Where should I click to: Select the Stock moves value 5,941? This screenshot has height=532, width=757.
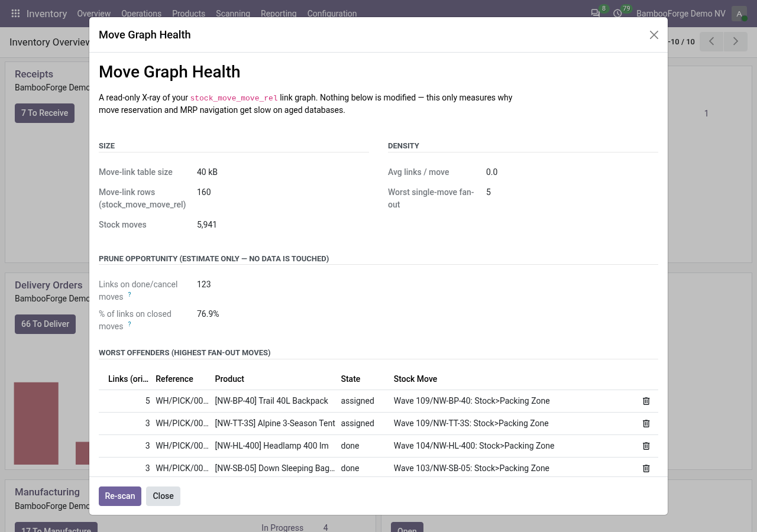point(207,225)
